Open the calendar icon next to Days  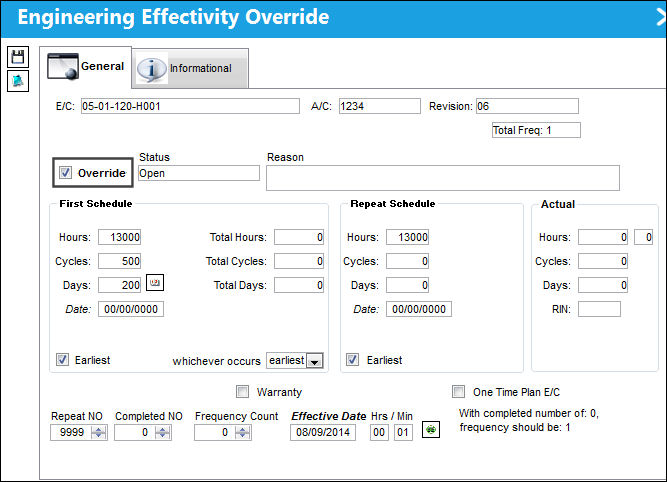point(155,282)
